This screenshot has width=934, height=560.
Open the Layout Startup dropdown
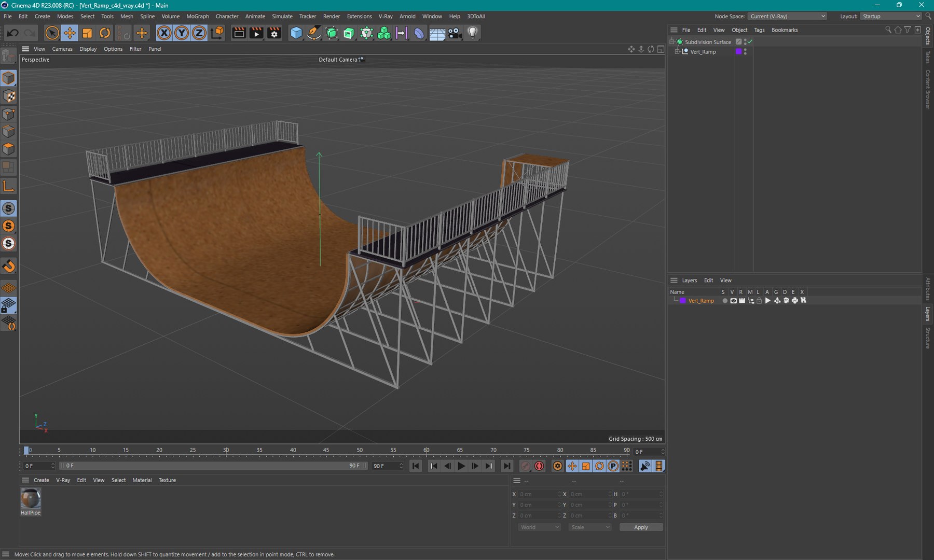890,17
